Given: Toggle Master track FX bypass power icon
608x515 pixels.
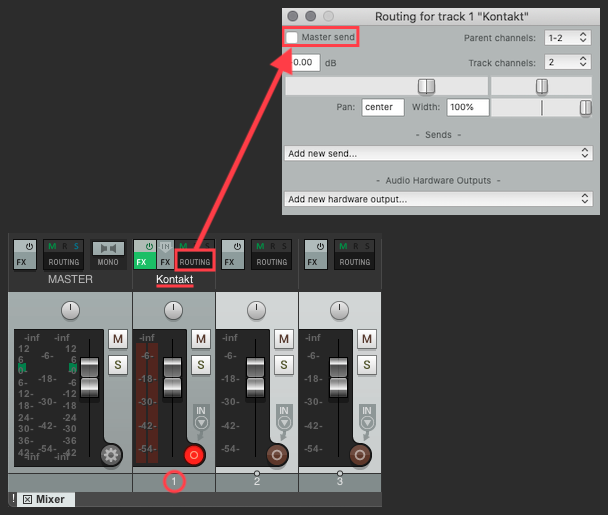Looking at the screenshot, I should 29,246.
